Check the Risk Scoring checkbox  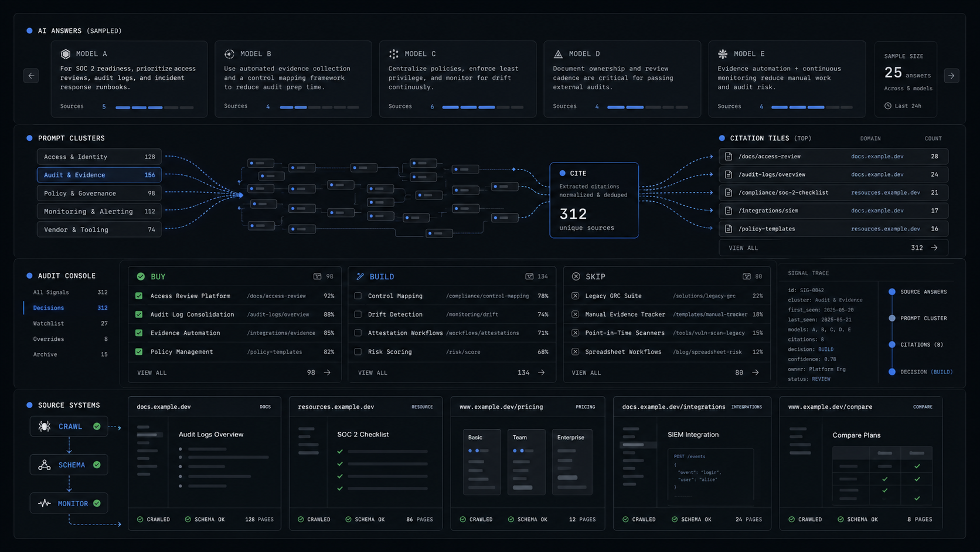(358, 352)
